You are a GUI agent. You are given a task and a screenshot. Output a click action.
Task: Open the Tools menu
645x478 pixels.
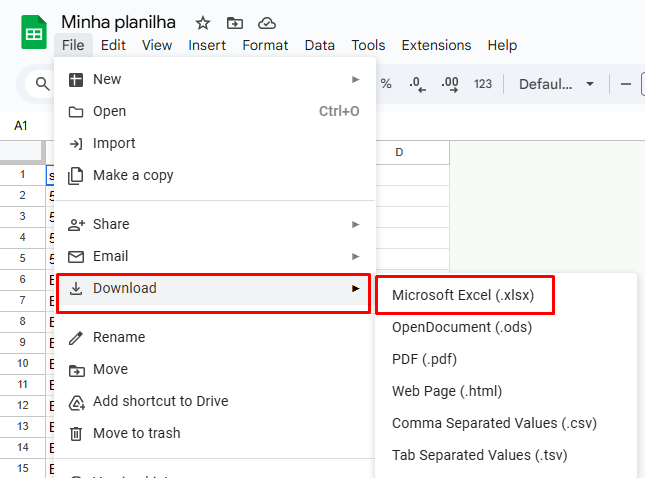pyautogui.click(x=368, y=45)
